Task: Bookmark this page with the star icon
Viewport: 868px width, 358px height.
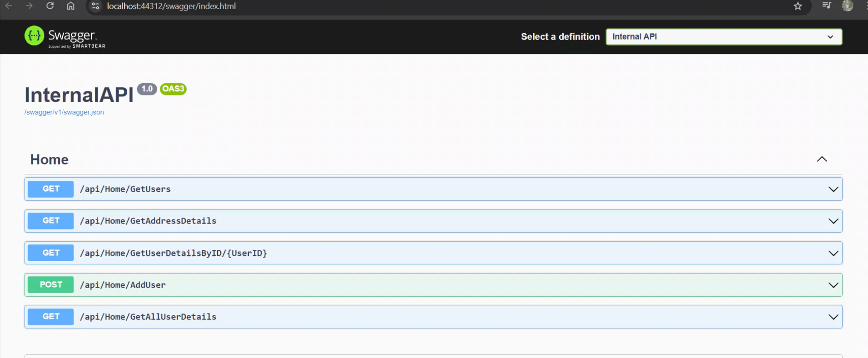Action: click(x=798, y=6)
